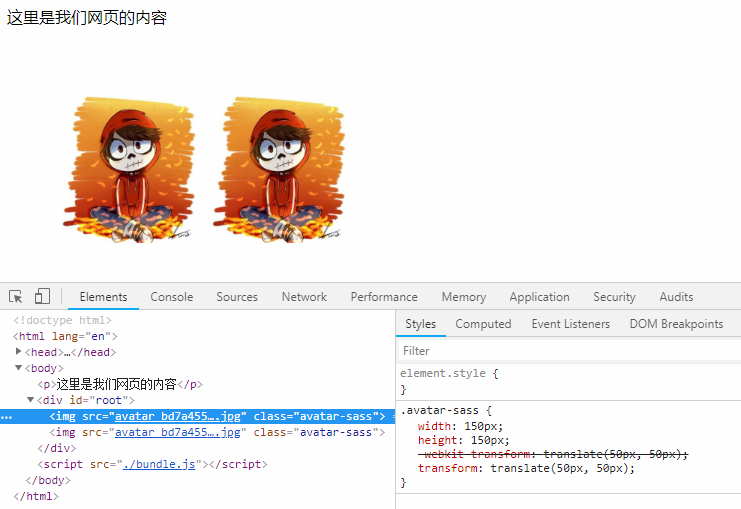Viewport: 741px width, 509px height.
Task: Click the Chinese paragraph text on the webpage
Action: (x=87, y=18)
